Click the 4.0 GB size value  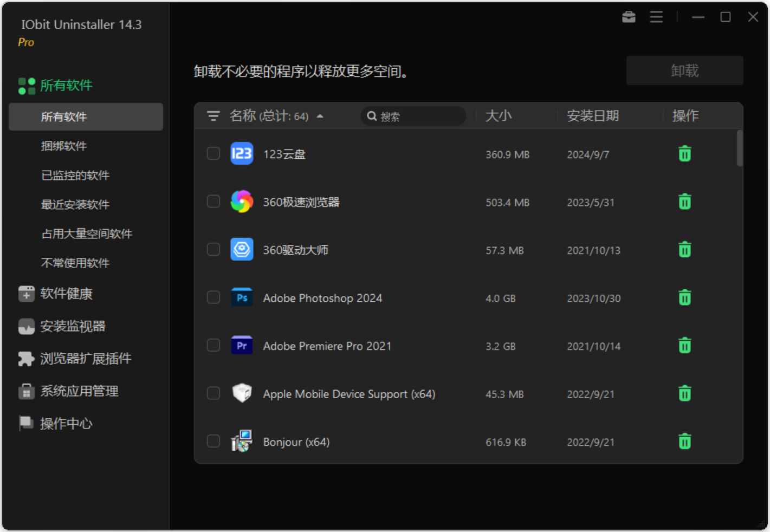[x=501, y=298]
